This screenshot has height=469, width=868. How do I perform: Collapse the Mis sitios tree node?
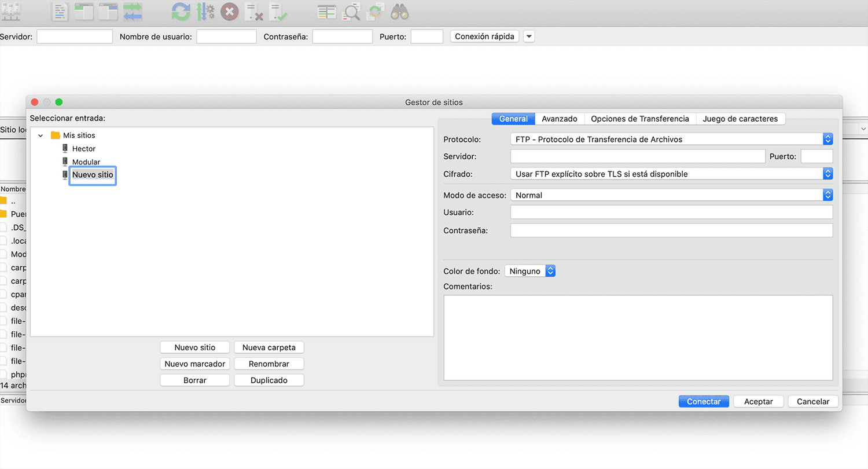coord(41,135)
